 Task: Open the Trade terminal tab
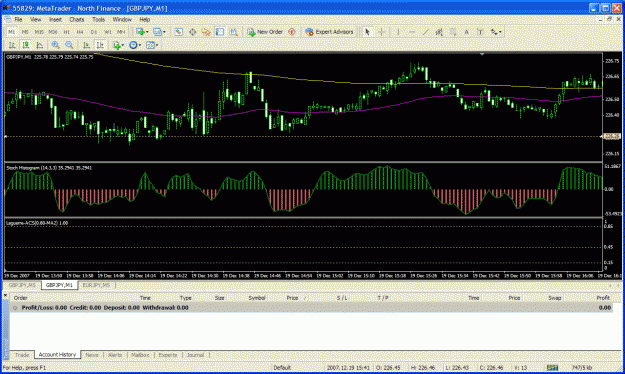22,355
